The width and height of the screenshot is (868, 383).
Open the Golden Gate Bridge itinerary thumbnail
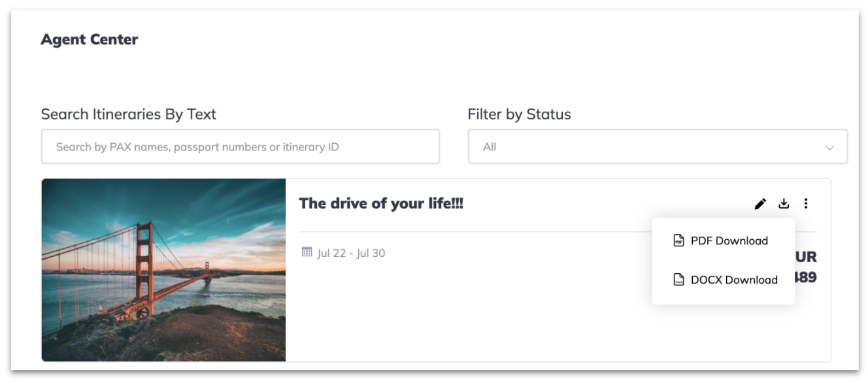click(x=163, y=270)
